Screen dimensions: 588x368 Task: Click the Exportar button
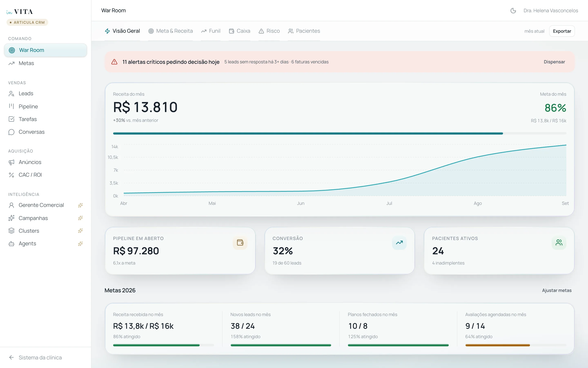562,31
